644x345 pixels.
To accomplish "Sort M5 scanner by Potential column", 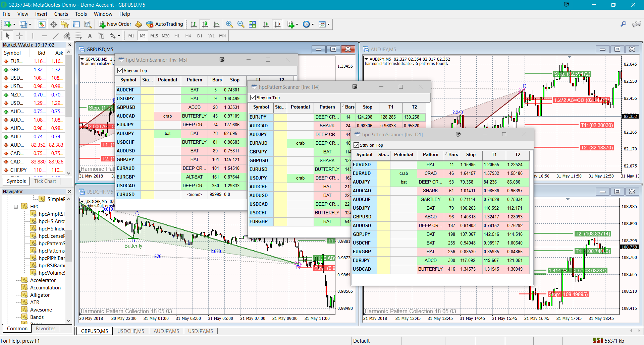I will click(167, 80).
